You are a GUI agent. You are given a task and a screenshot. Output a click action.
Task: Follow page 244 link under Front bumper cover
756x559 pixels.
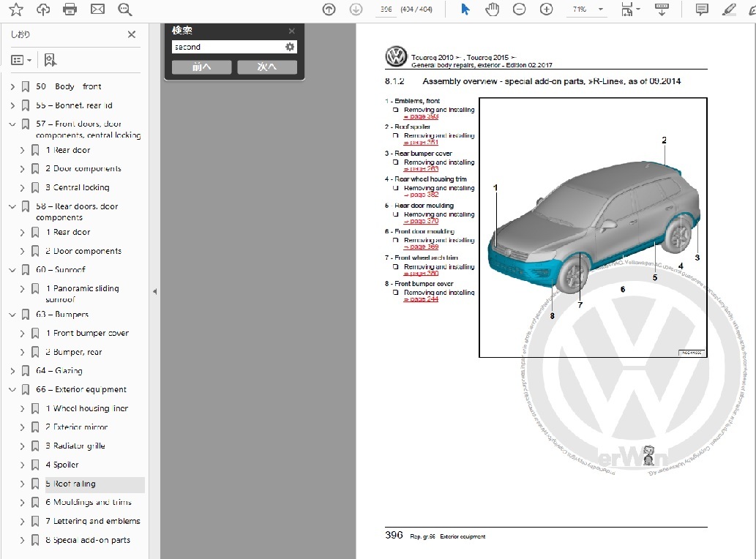421,299
